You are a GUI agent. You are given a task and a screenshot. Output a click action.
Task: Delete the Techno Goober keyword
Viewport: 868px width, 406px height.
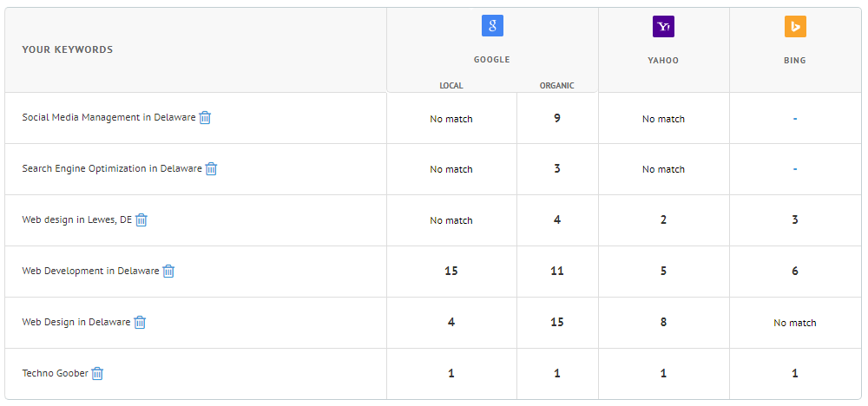coord(97,373)
